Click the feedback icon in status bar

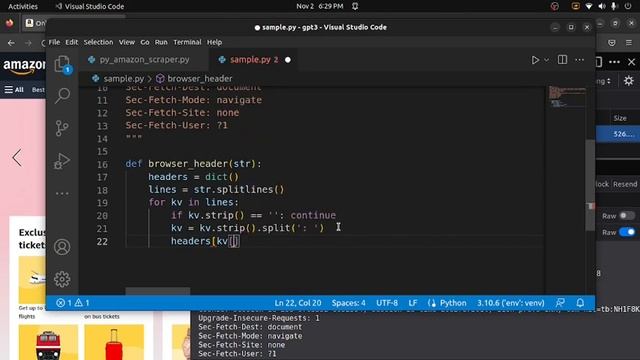[x=560, y=303]
